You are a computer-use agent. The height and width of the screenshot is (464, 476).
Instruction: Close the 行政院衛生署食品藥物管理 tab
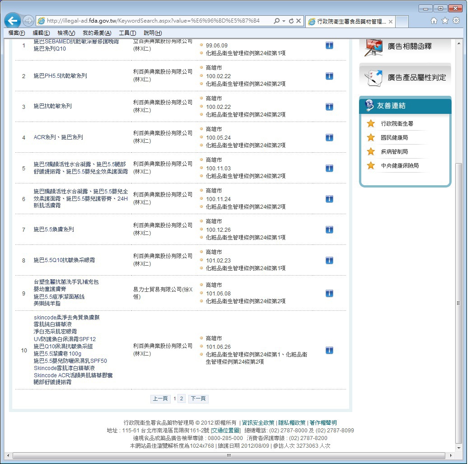(x=391, y=22)
